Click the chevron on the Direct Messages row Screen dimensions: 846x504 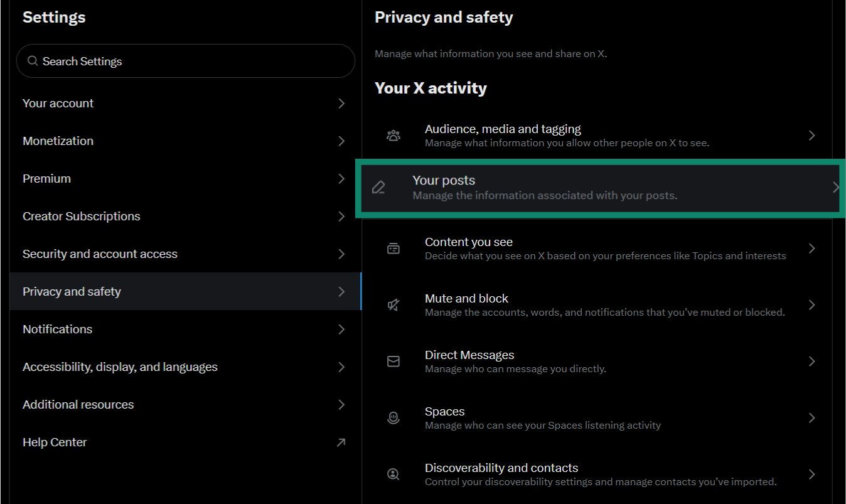pos(811,361)
